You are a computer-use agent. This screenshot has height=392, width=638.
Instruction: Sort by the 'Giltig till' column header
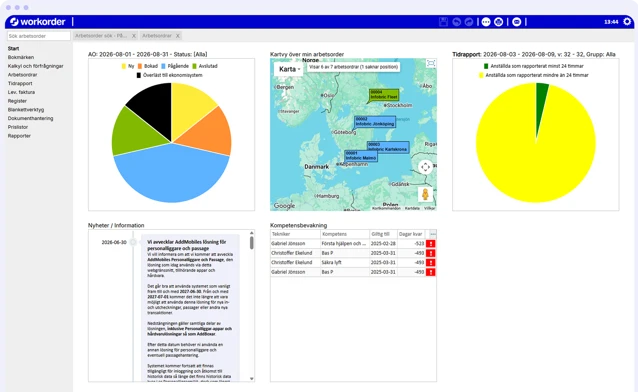[x=383, y=234]
